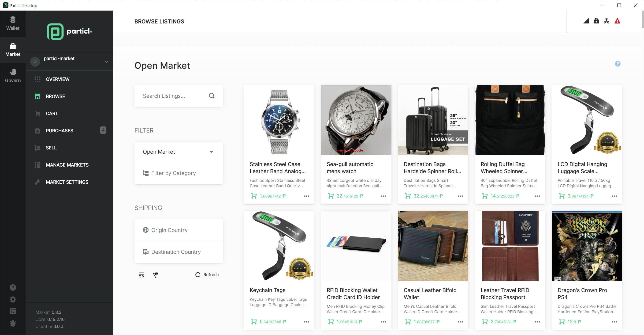Click the red warning triangle icon
Screen dimensions: 644x335
tap(617, 21)
